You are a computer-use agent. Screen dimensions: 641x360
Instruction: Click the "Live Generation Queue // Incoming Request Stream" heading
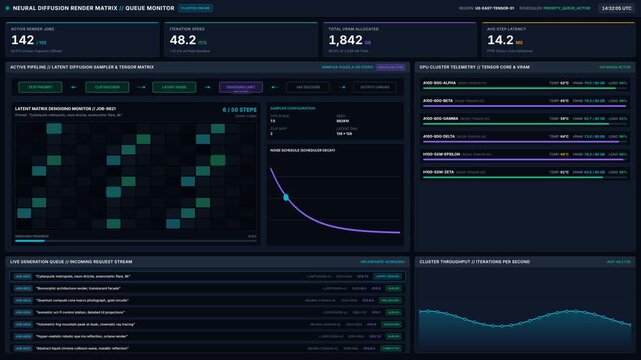coord(71,262)
